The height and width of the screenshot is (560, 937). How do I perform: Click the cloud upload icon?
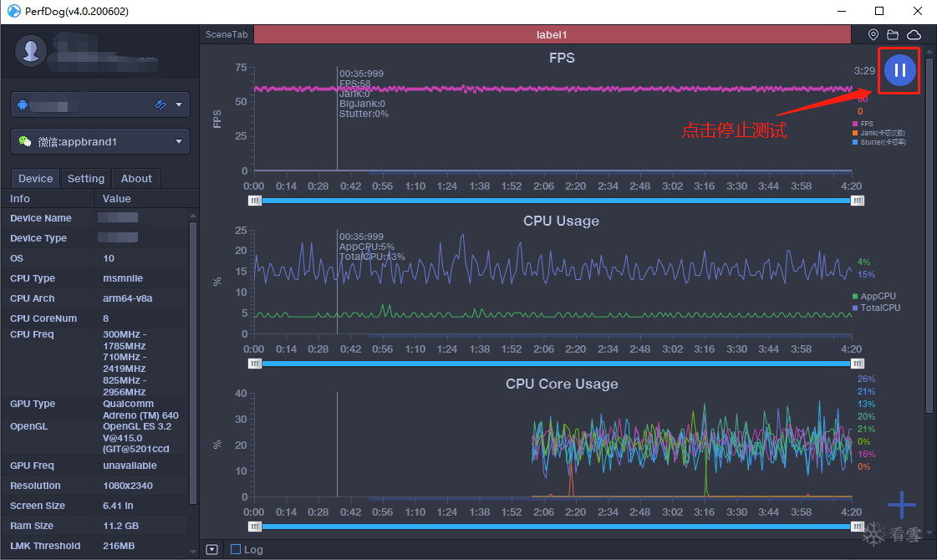[x=914, y=34]
